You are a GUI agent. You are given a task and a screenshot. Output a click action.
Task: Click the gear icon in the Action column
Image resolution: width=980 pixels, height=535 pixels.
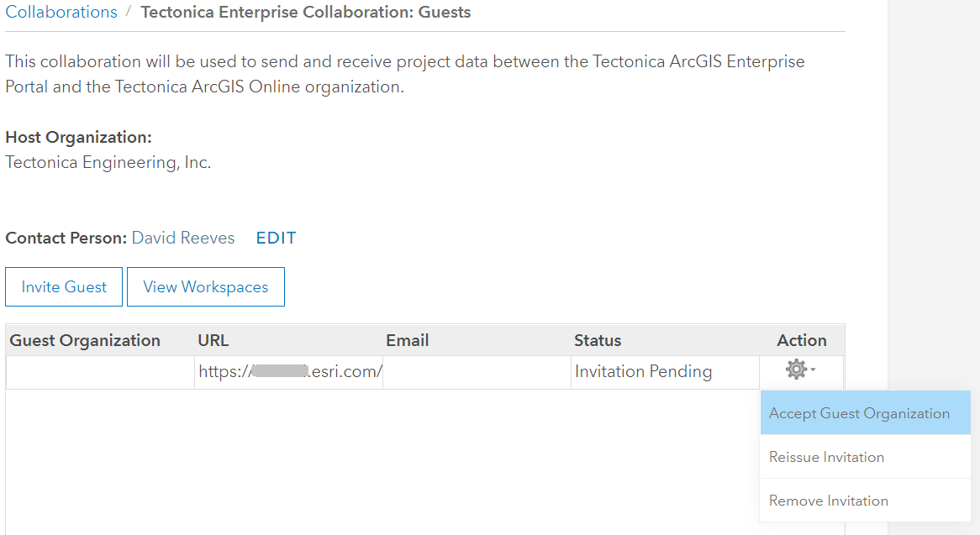[798, 370]
